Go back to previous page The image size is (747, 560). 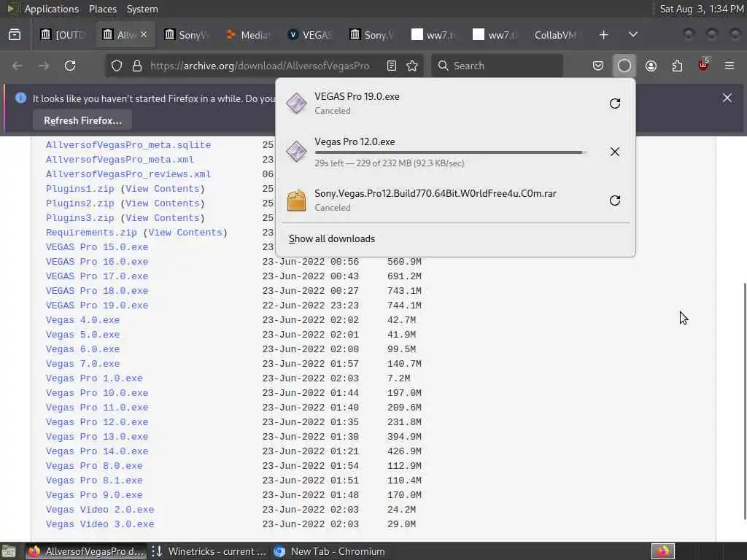click(x=18, y=66)
